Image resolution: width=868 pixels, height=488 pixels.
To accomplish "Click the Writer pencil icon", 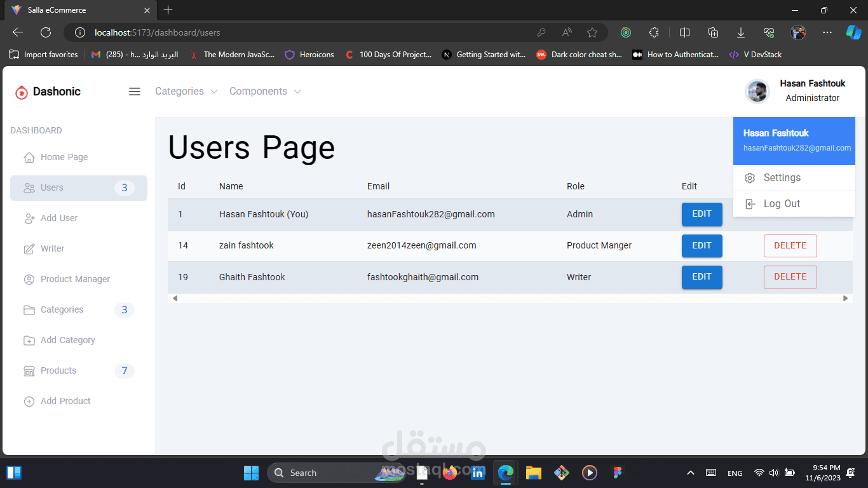I will pos(29,249).
